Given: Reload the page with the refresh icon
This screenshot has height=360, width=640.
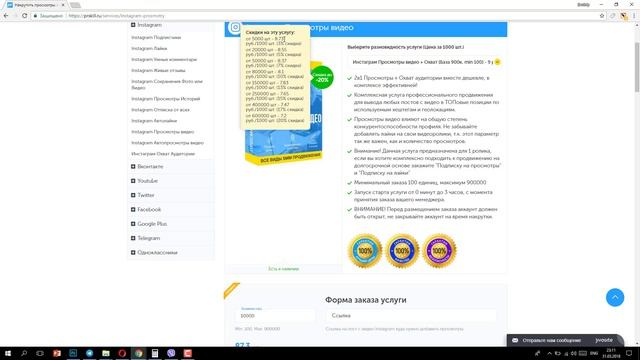Looking at the screenshot, I should [x=24, y=16].
